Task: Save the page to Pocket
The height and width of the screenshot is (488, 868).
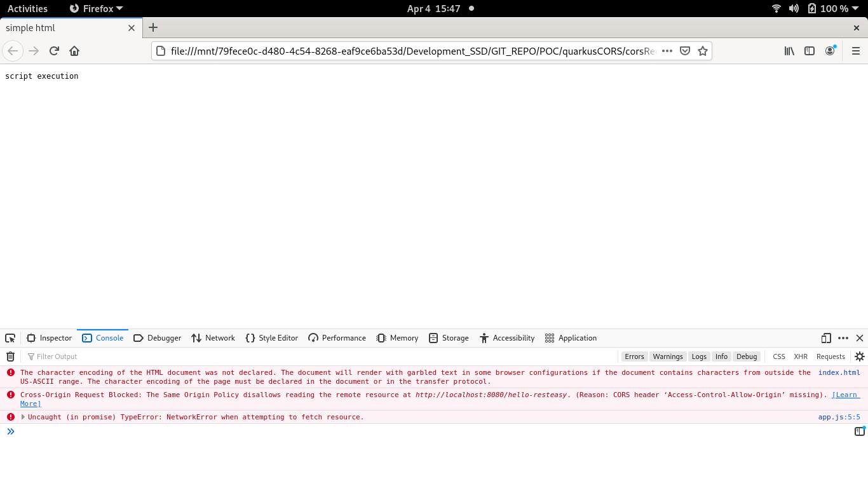Action: pyautogui.click(x=685, y=51)
